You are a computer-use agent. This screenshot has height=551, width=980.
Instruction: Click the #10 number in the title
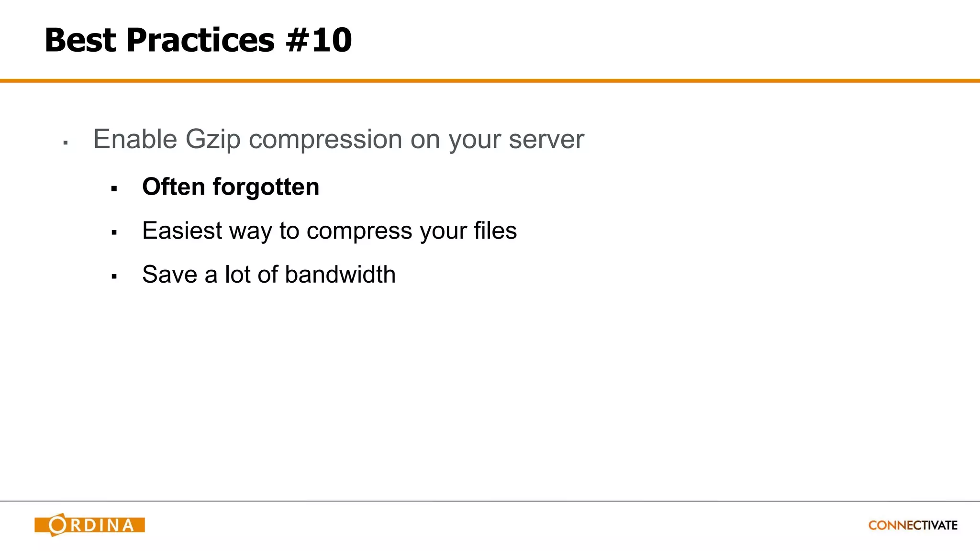[x=319, y=40]
